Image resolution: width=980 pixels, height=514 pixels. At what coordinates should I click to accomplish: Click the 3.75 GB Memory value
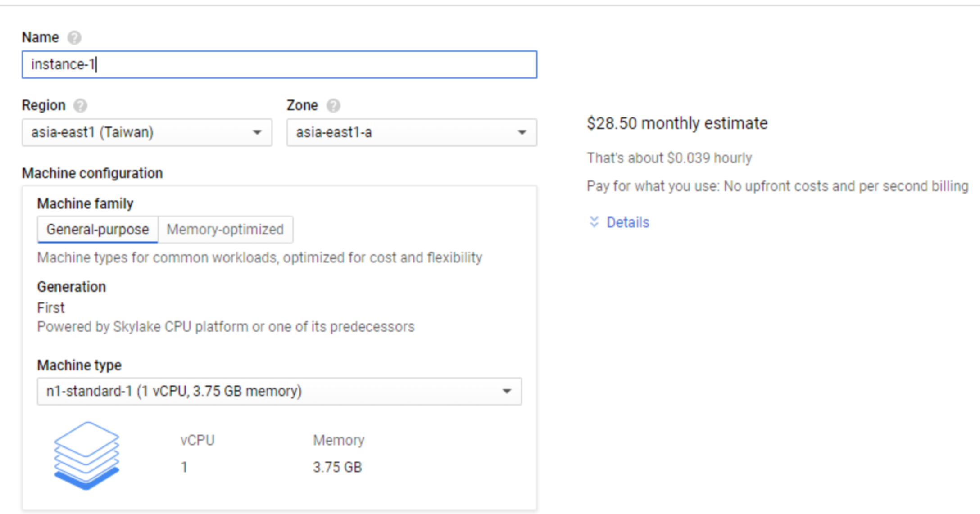coord(337,467)
